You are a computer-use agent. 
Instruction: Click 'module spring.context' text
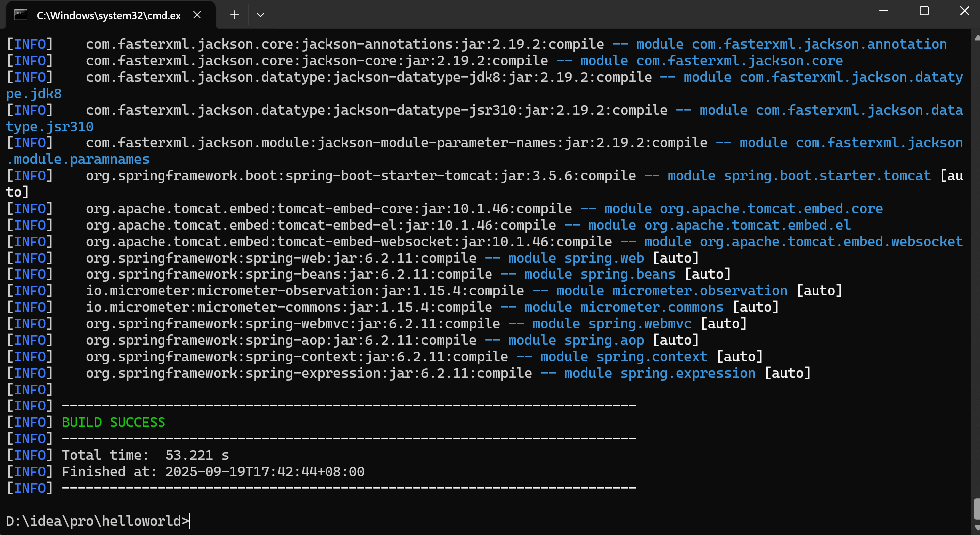pos(624,357)
